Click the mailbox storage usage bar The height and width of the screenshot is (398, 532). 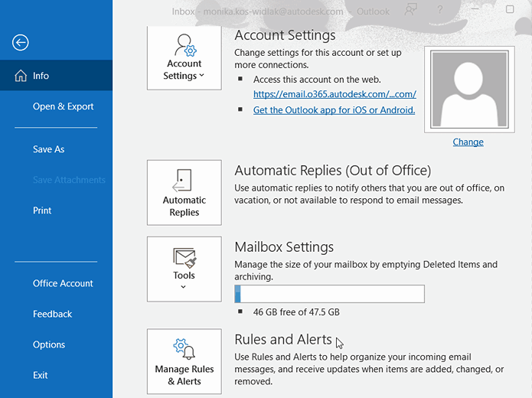click(x=329, y=294)
